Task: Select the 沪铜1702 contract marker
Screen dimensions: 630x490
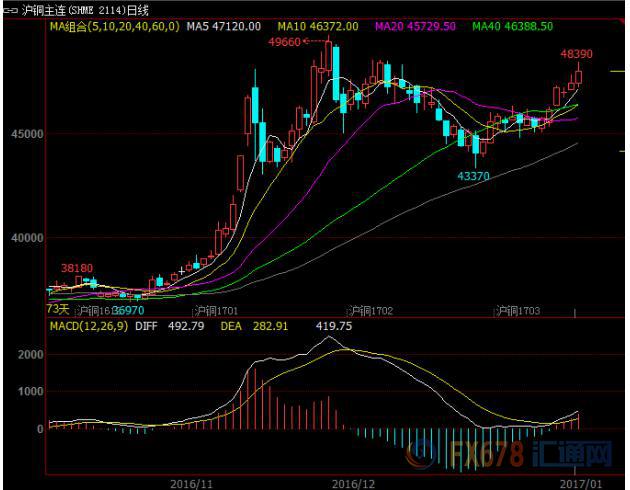Action: 370,311
